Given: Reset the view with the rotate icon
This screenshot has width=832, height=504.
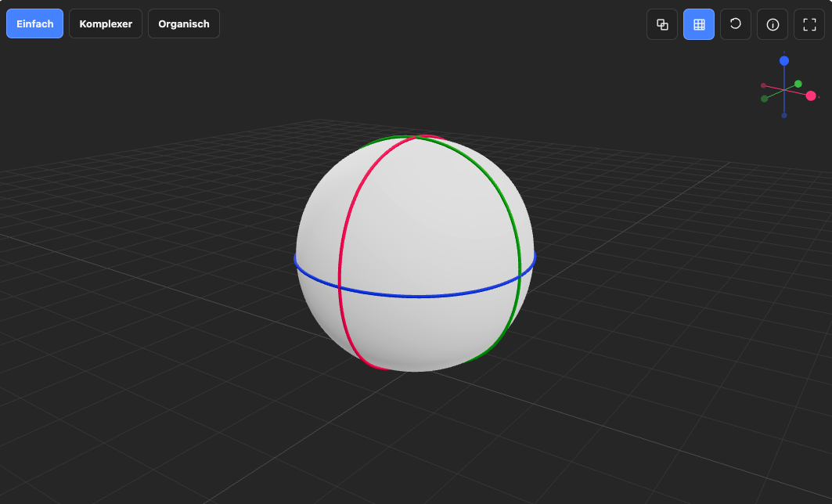Looking at the screenshot, I should tap(736, 24).
